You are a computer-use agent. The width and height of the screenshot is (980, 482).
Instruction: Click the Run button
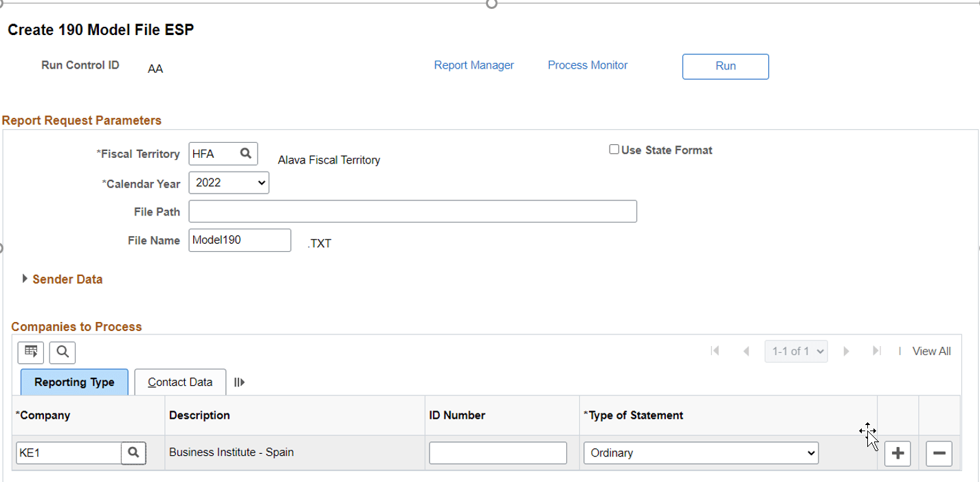coord(725,67)
